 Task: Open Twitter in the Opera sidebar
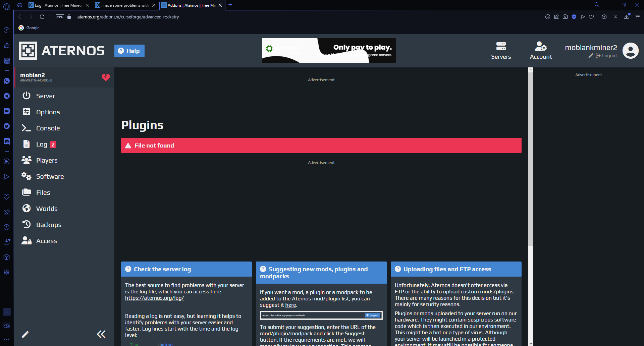pyautogui.click(x=7, y=126)
